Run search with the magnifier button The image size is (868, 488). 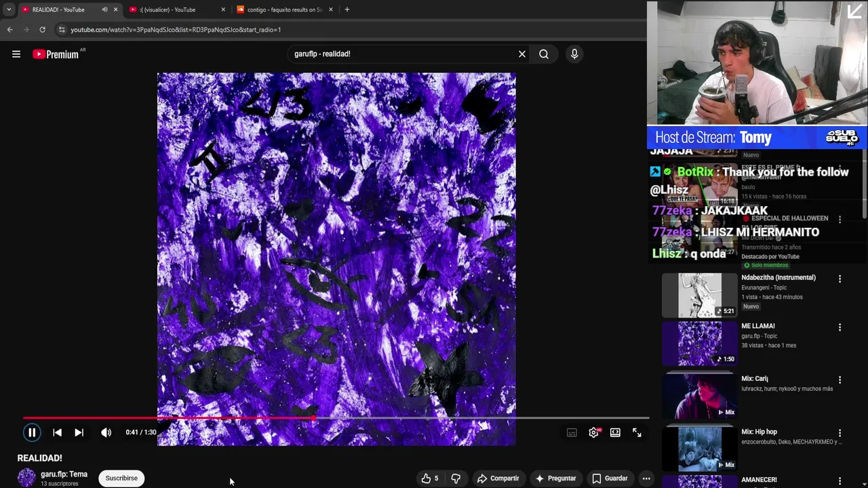(x=544, y=54)
